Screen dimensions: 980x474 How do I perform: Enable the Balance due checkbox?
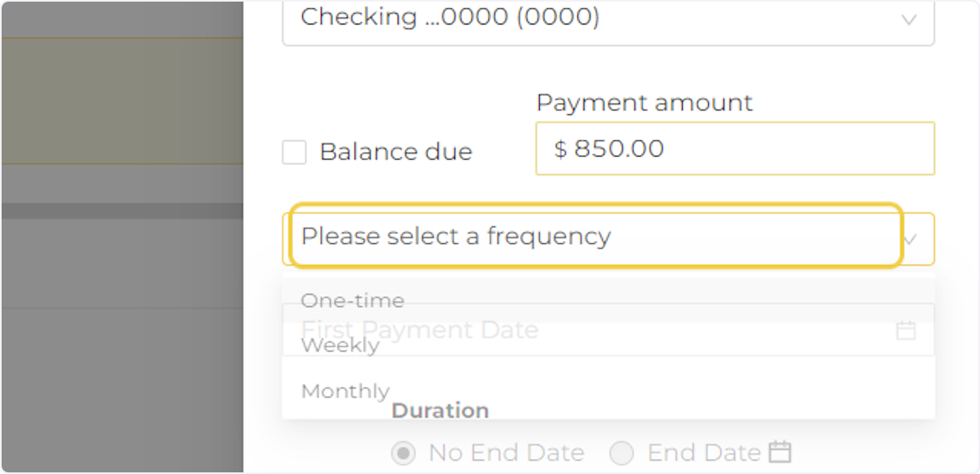point(293,153)
